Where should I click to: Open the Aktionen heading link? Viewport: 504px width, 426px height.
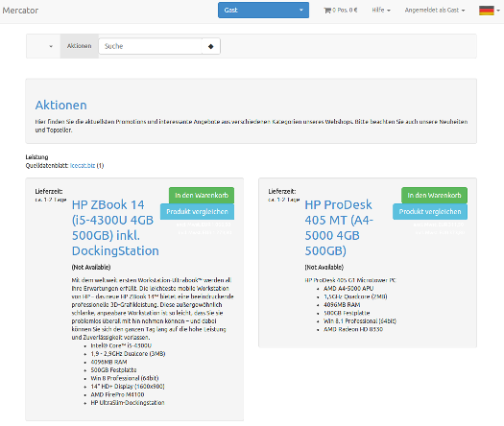[61, 105]
